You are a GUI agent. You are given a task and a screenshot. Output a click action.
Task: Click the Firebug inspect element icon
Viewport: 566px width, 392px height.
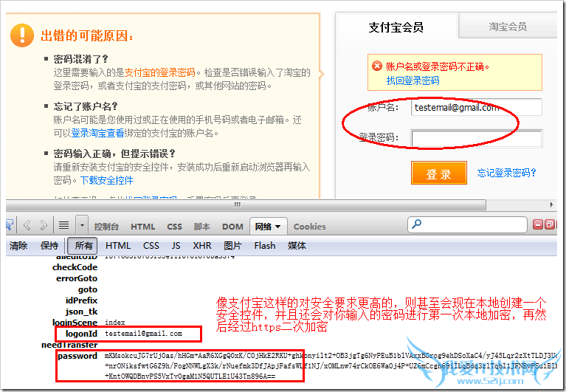[9, 225]
